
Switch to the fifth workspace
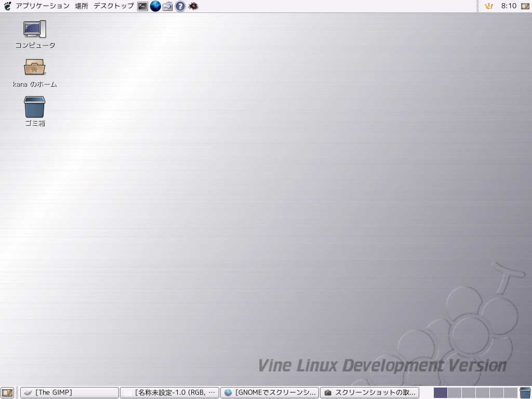[x=496, y=393]
